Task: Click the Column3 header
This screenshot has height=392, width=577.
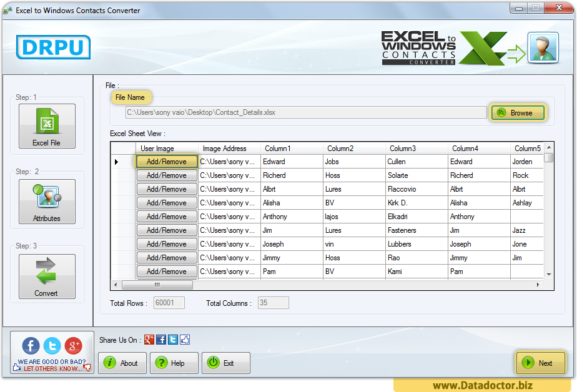Action: 417,149
